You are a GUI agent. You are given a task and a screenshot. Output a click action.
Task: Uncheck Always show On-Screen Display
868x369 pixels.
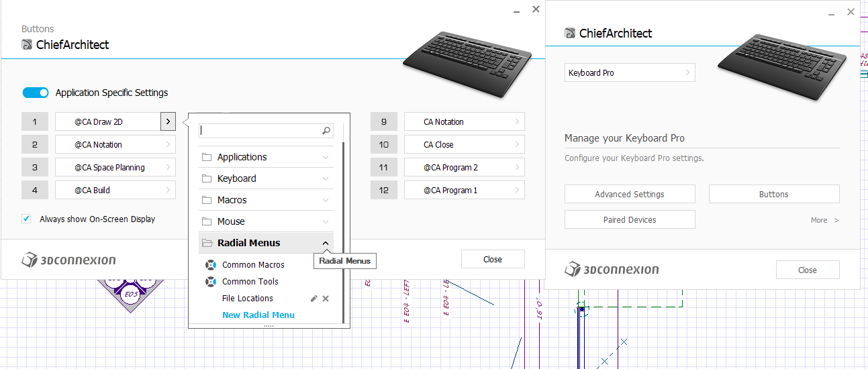tap(26, 219)
